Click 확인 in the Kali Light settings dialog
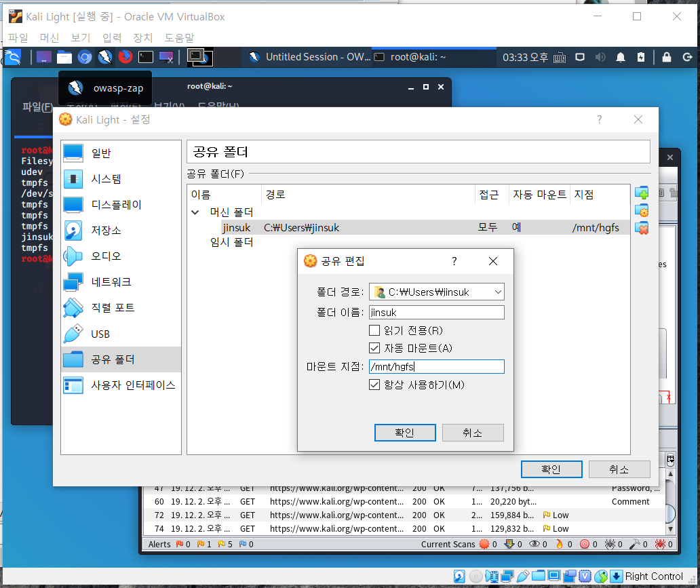The height and width of the screenshot is (588, 700). point(551,469)
